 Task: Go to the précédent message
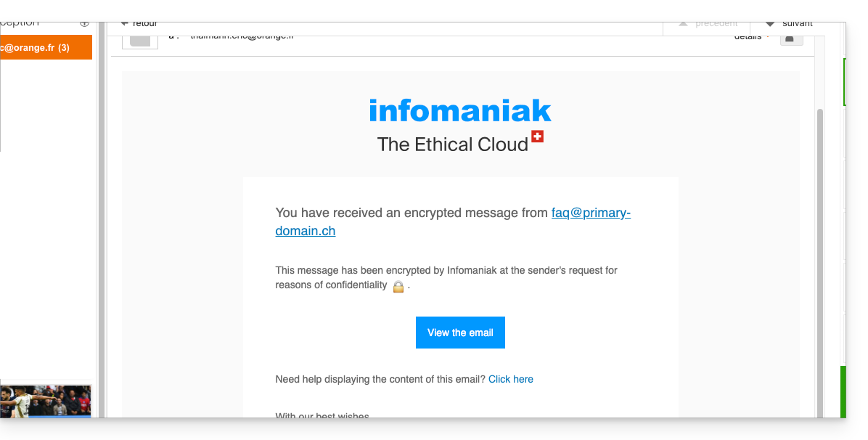pos(708,23)
